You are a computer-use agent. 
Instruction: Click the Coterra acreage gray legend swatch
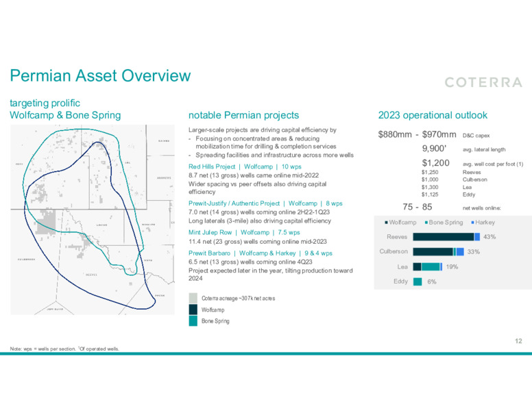tap(193, 299)
